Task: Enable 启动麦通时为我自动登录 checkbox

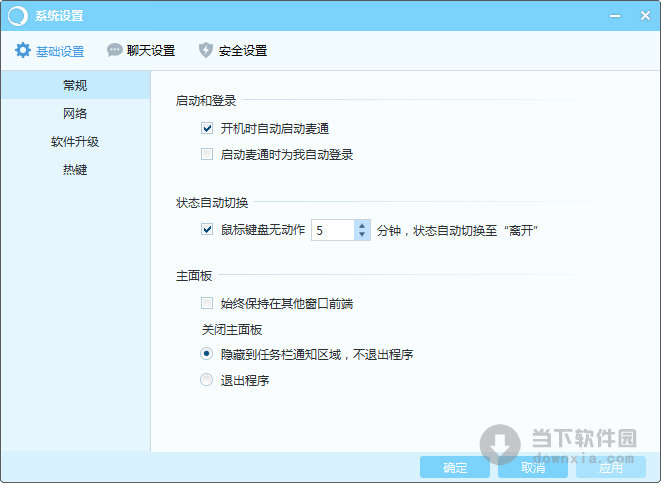Action: (207, 154)
